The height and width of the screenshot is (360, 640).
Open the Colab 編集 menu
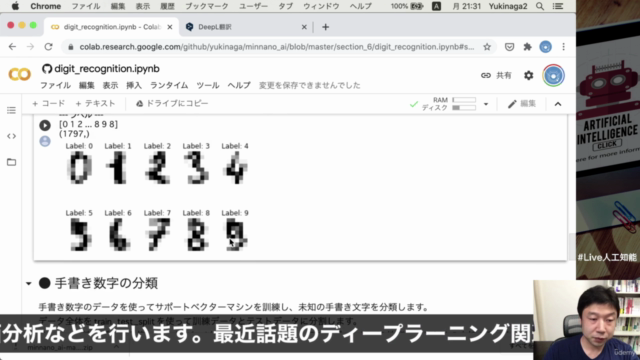pyautogui.click(x=87, y=85)
